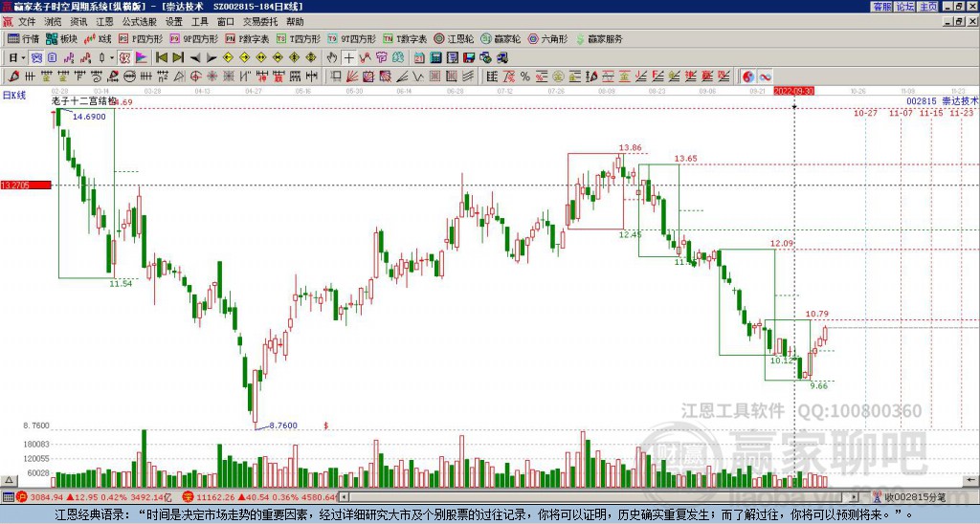
Task: Click the 老子十二宫结构 indicator label
Action: tap(83, 101)
